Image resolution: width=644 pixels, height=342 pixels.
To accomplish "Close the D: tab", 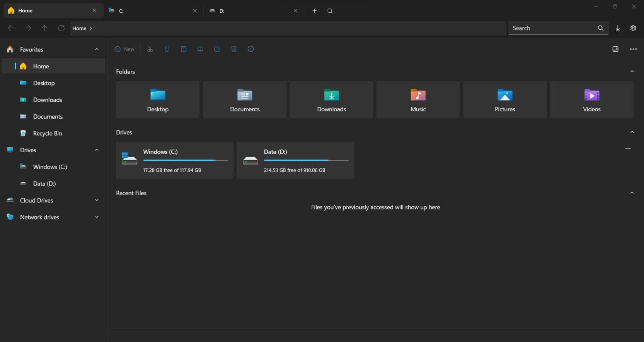I will pyautogui.click(x=295, y=11).
